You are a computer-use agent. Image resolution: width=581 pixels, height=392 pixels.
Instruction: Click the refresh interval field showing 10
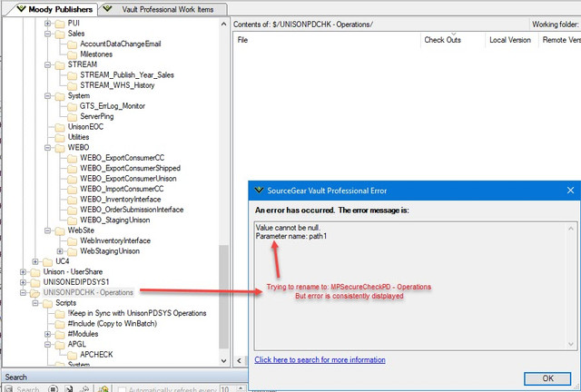click(227, 389)
